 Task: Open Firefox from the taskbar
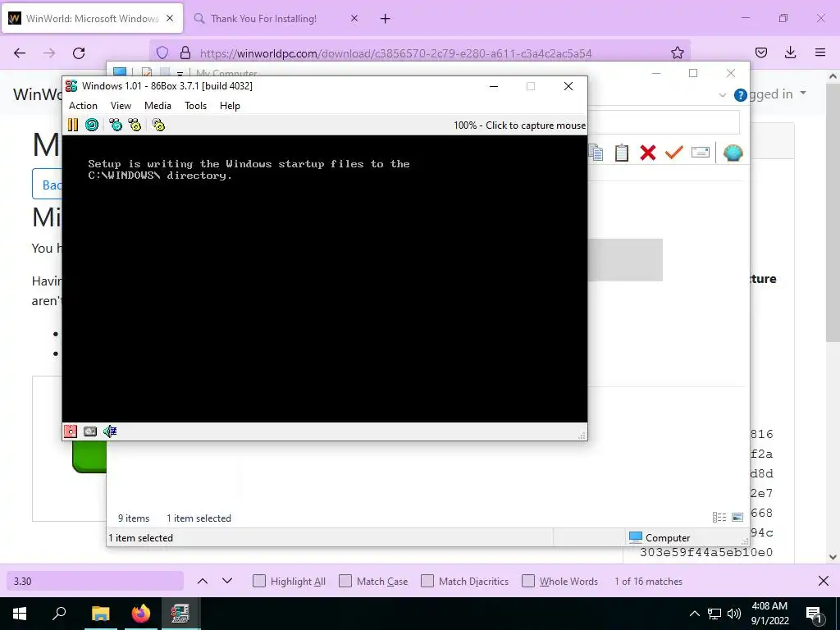pos(140,614)
